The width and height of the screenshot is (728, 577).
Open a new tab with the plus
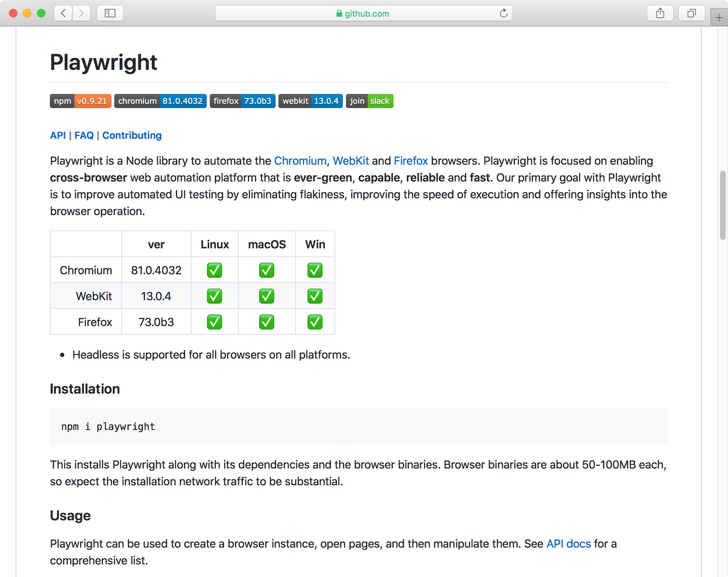pyautogui.click(x=719, y=17)
